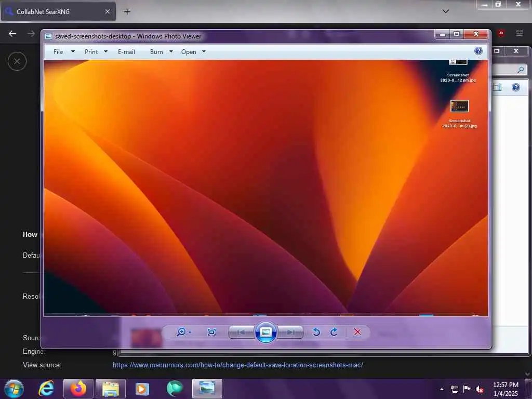Go forward in the browser
The image size is (532, 399).
(x=31, y=34)
